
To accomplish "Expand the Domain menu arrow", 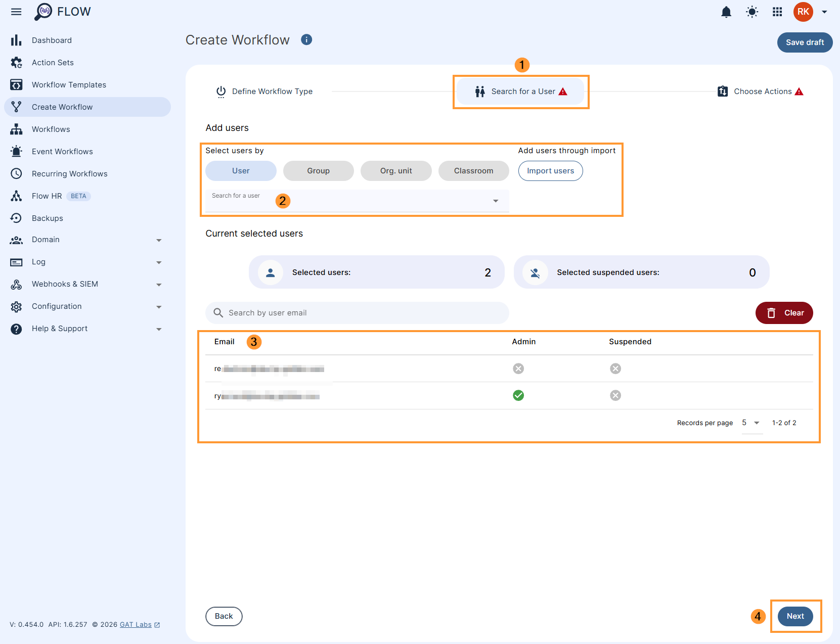I will click(x=159, y=240).
